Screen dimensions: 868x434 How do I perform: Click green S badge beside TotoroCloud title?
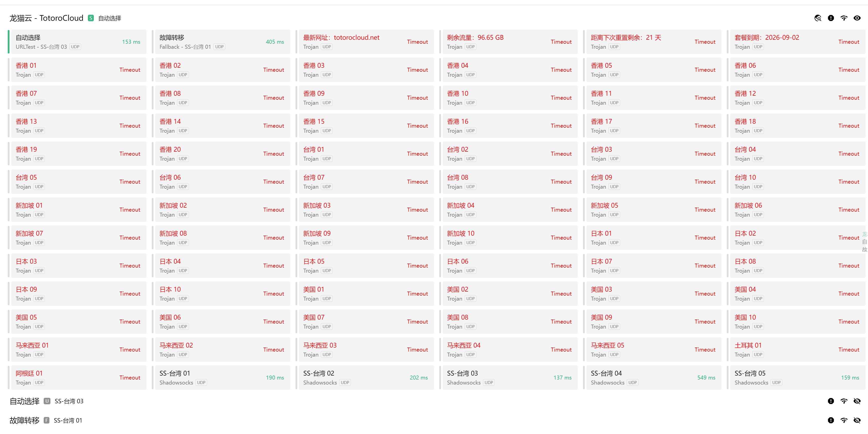(x=91, y=18)
